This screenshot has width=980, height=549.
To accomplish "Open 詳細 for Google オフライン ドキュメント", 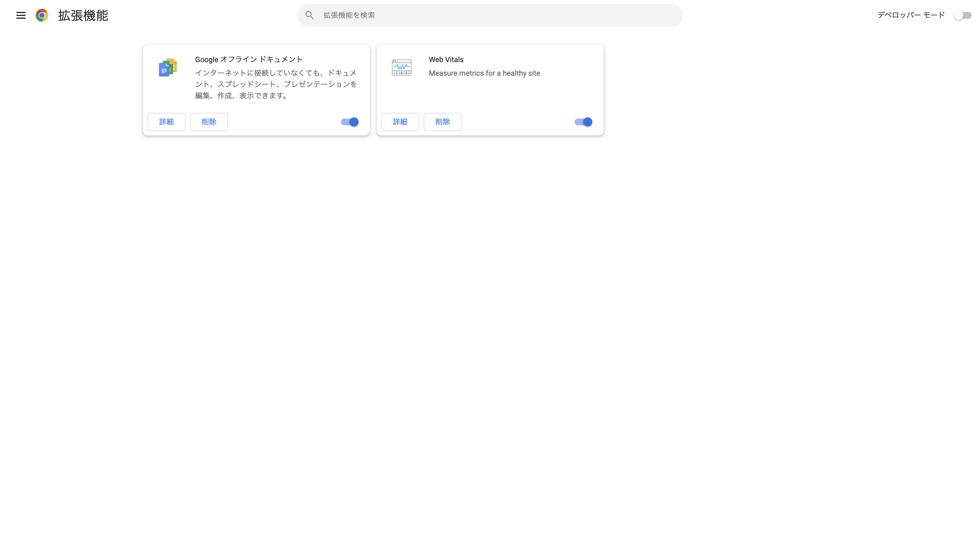I will (x=166, y=122).
